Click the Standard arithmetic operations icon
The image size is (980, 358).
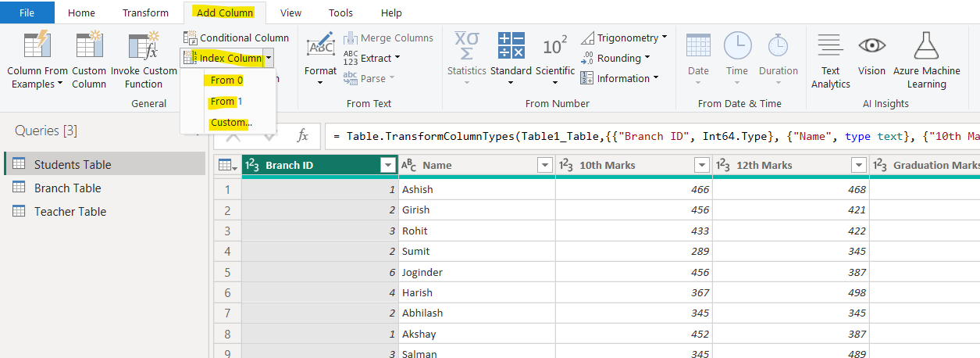tap(511, 45)
